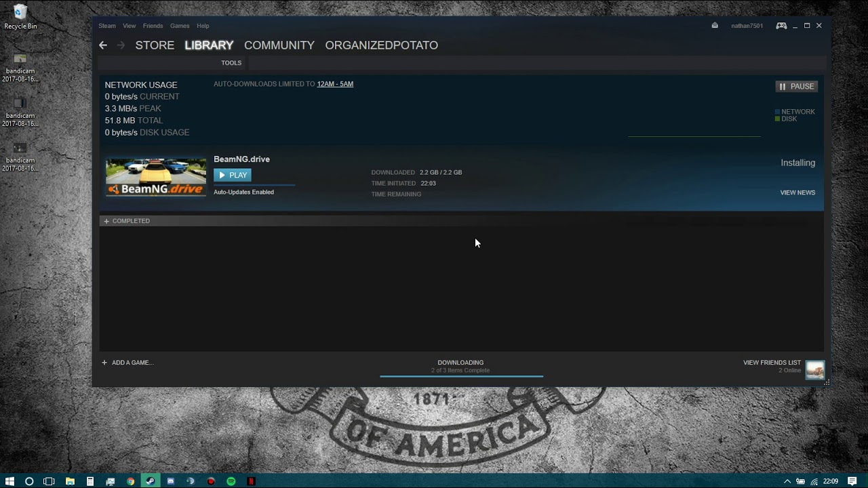This screenshot has height=488, width=868.
Task: Click the NETWORK USAGE heading
Action: point(141,85)
